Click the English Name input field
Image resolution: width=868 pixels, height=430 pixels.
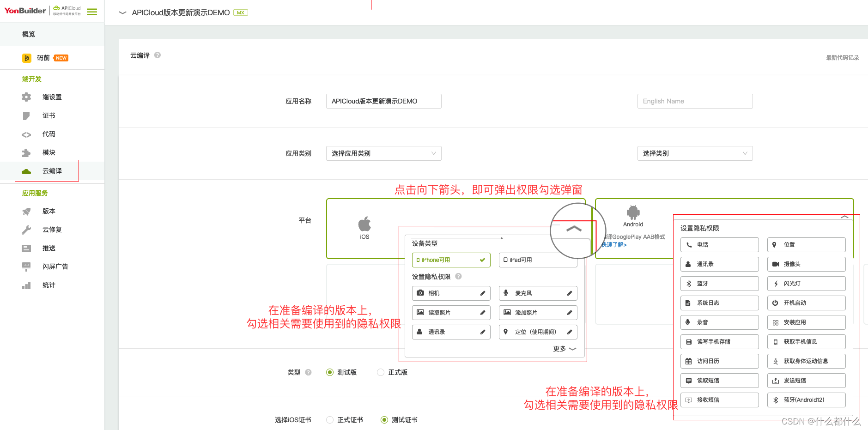695,101
